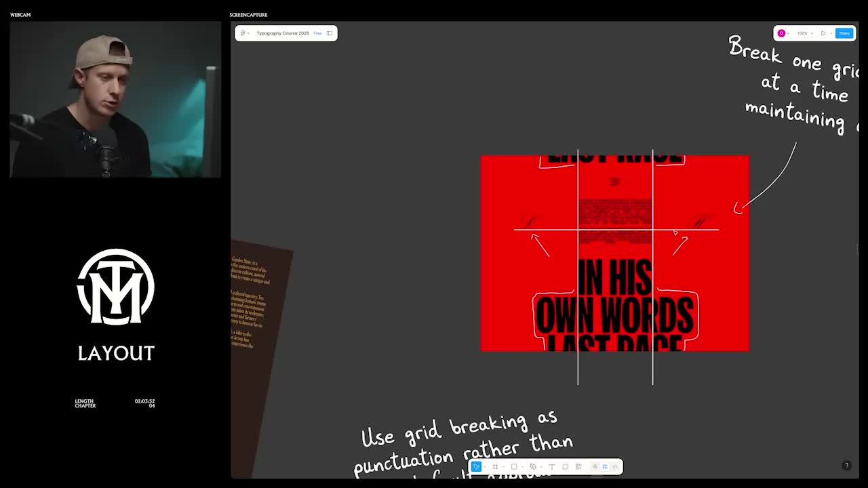The width and height of the screenshot is (868, 488).
Task: Select the Frame tool
Action: click(495, 466)
